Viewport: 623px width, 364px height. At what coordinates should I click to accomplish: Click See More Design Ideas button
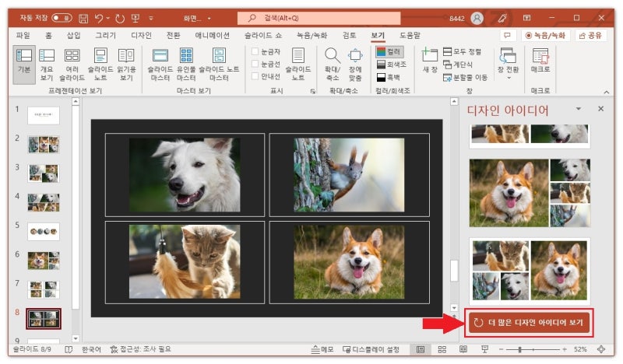point(530,323)
